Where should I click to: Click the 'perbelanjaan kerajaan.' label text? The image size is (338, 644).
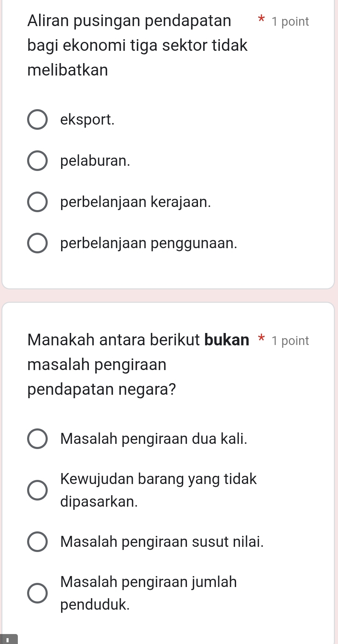136,202
